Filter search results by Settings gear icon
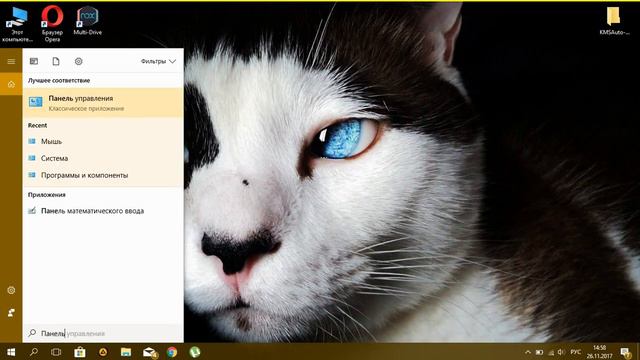Viewport: 640px width, 360px height. 78,61
